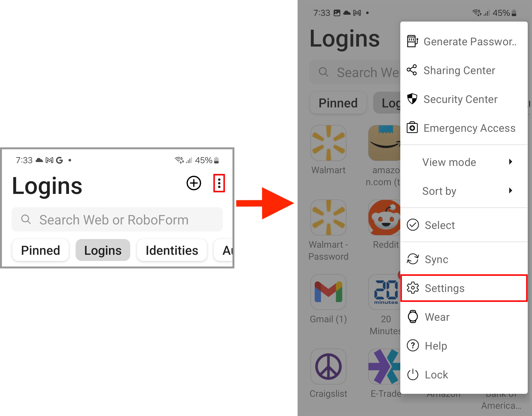This screenshot has width=532, height=416.
Task: Select the Logins filter tab
Action: tap(103, 250)
